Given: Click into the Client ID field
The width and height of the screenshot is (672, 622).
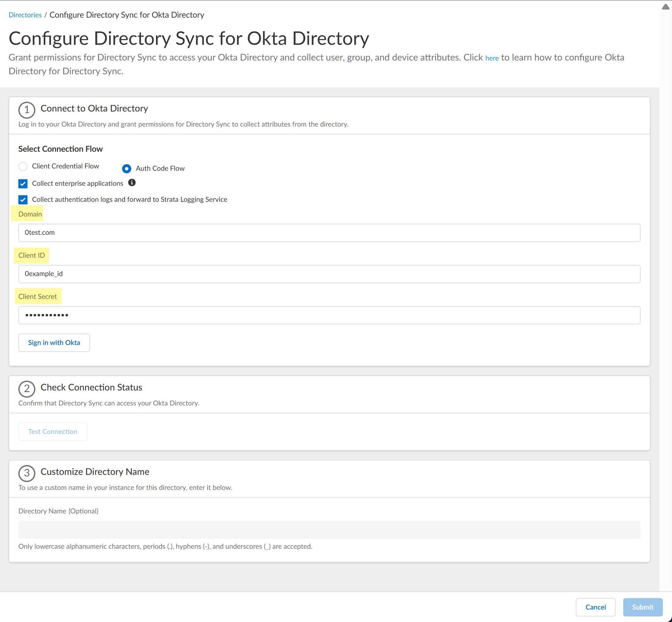Looking at the screenshot, I should tap(329, 274).
